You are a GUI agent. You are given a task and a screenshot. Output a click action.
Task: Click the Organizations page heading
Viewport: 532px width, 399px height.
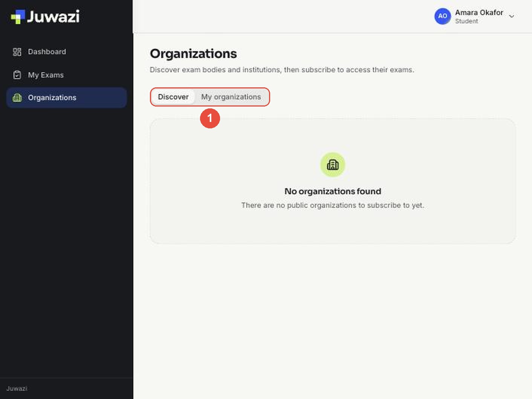(193, 54)
